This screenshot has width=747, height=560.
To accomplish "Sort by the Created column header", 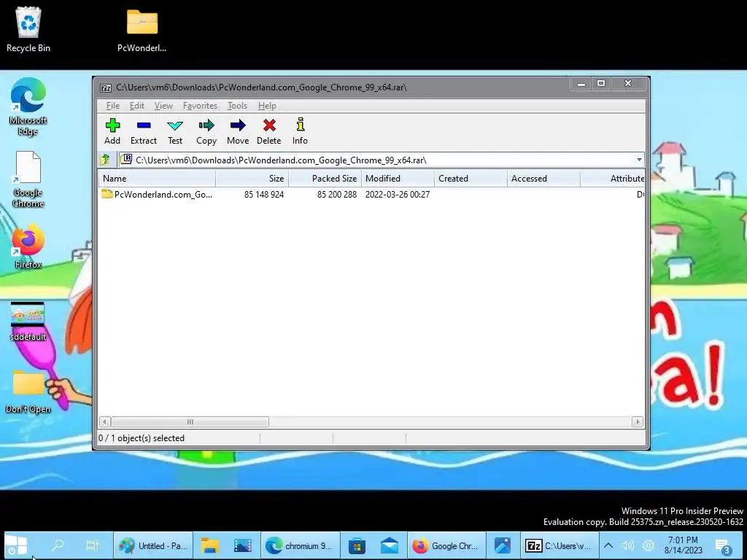I will tap(471, 179).
